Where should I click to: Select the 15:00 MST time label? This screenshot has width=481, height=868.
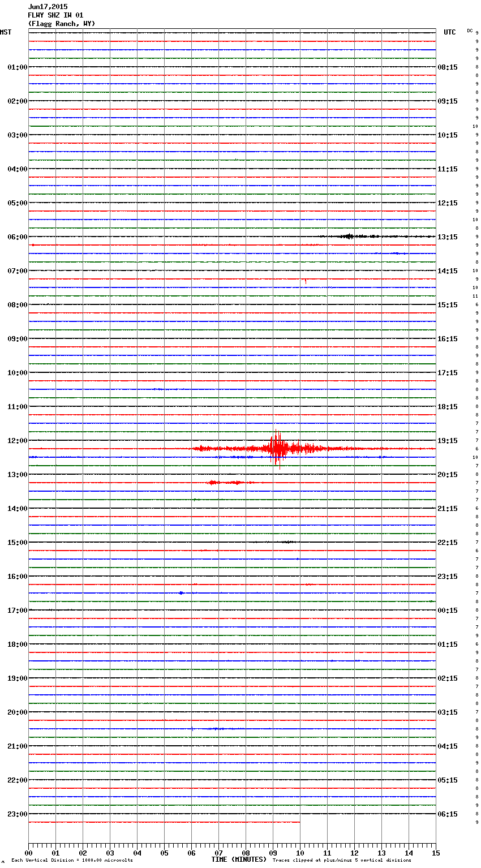click(x=18, y=543)
